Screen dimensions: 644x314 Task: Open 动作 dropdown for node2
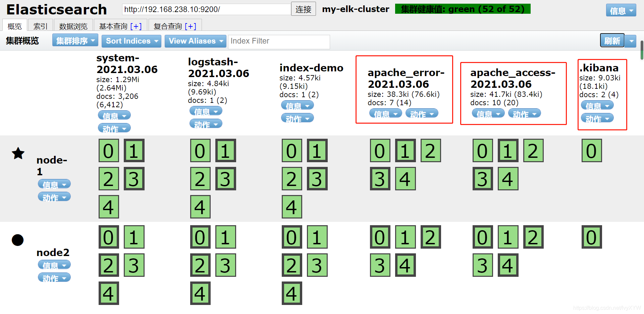pyautogui.click(x=54, y=277)
